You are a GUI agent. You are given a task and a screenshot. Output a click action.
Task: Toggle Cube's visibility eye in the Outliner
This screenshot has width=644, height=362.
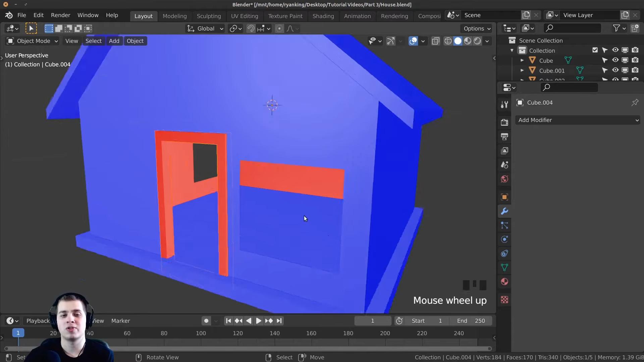click(x=615, y=60)
